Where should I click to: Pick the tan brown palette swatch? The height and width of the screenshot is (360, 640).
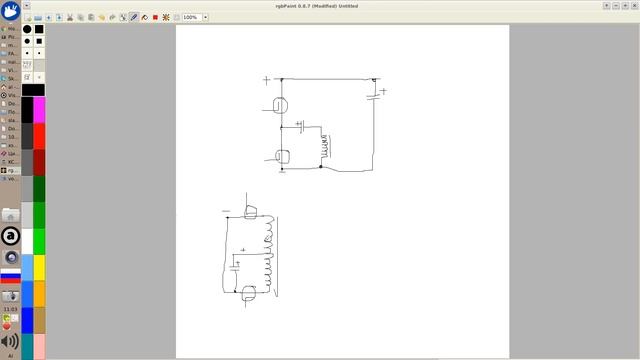39,320
